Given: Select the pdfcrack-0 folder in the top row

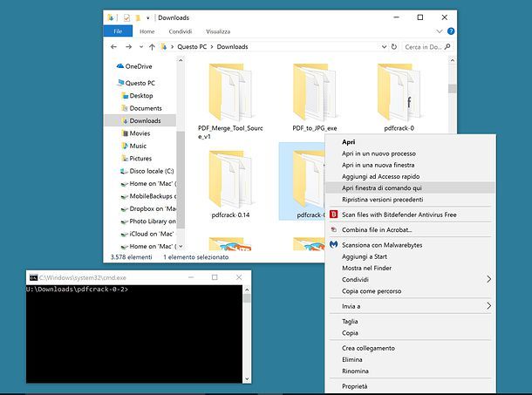Looking at the screenshot, I should point(399,97).
